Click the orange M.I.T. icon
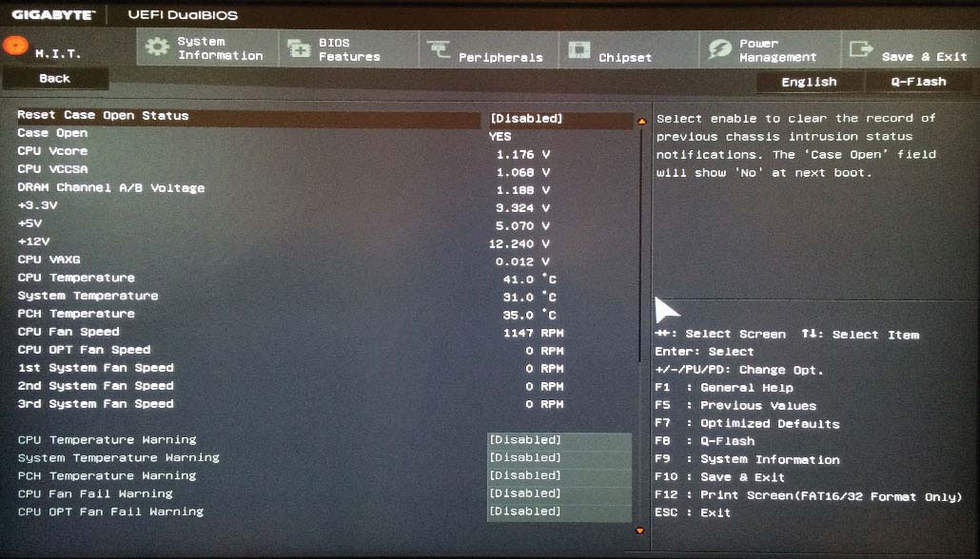The image size is (980, 559). [15, 46]
